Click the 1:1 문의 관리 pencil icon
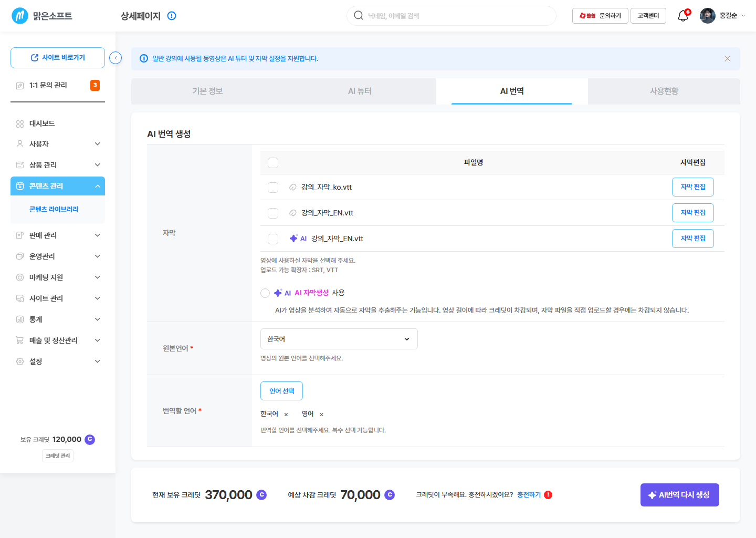Screen dimensions: 756x538 [20, 85]
